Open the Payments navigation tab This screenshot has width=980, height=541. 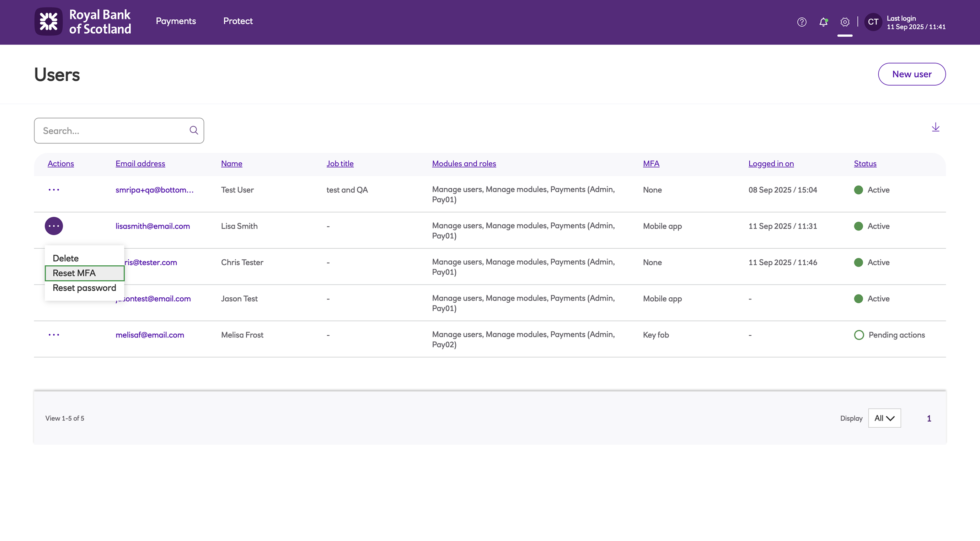[x=176, y=21]
